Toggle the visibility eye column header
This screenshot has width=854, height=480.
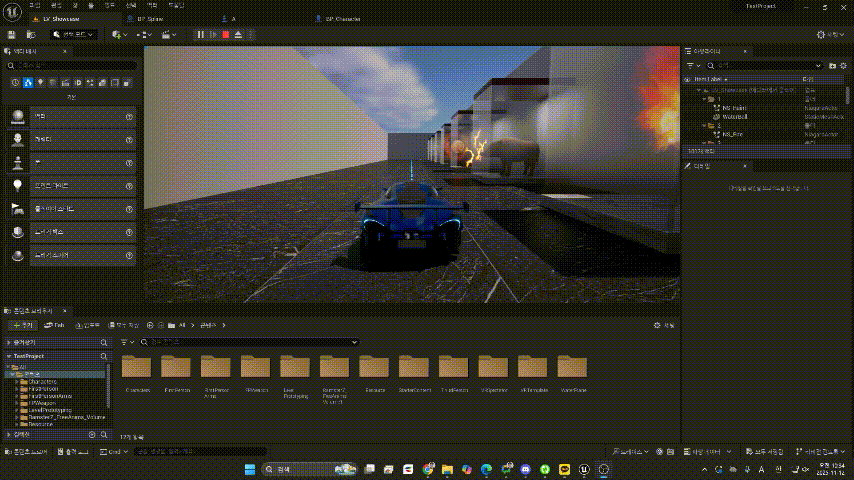click(x=687, y=79)
